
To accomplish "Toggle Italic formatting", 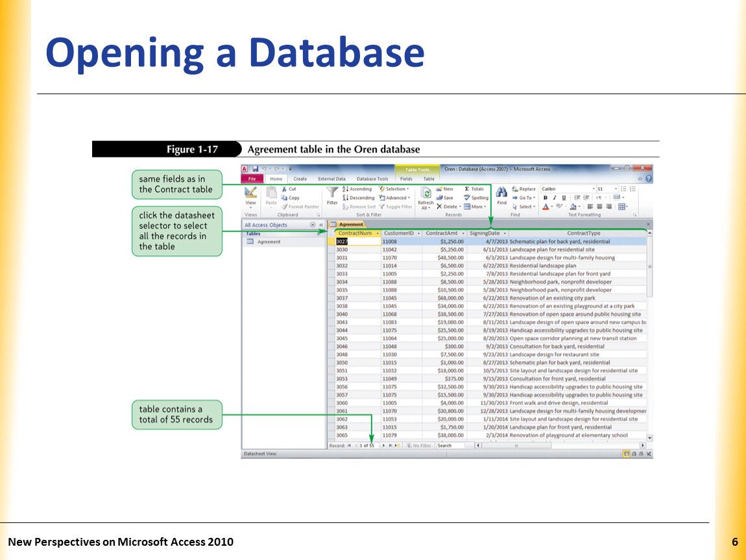I will [x=554, y=198].
